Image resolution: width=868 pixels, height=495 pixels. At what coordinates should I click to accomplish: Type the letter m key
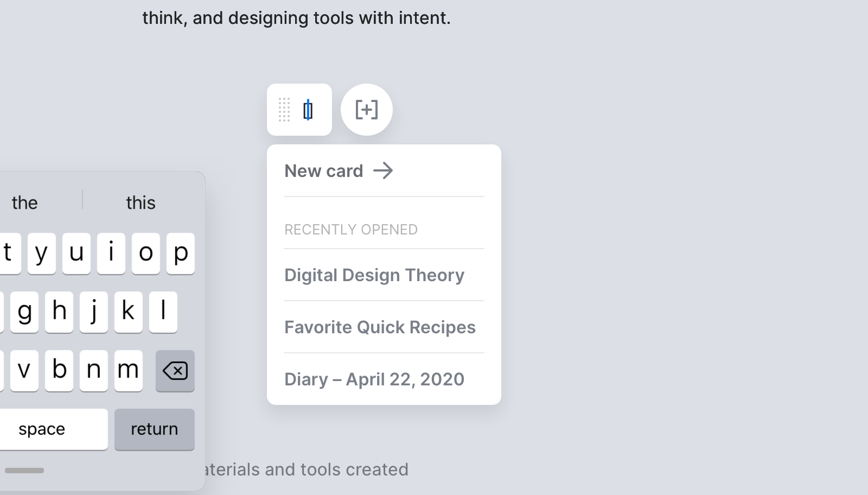click(x=129, y=371)
